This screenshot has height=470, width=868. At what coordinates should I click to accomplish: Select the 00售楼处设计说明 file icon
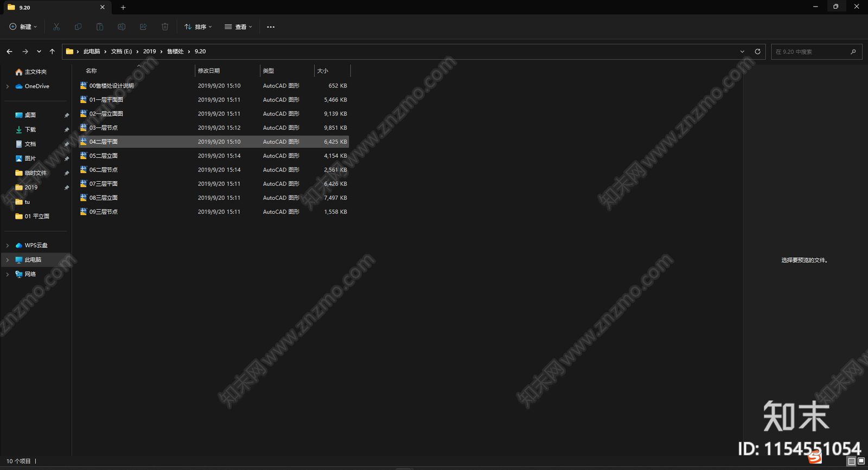click(84, 86)
